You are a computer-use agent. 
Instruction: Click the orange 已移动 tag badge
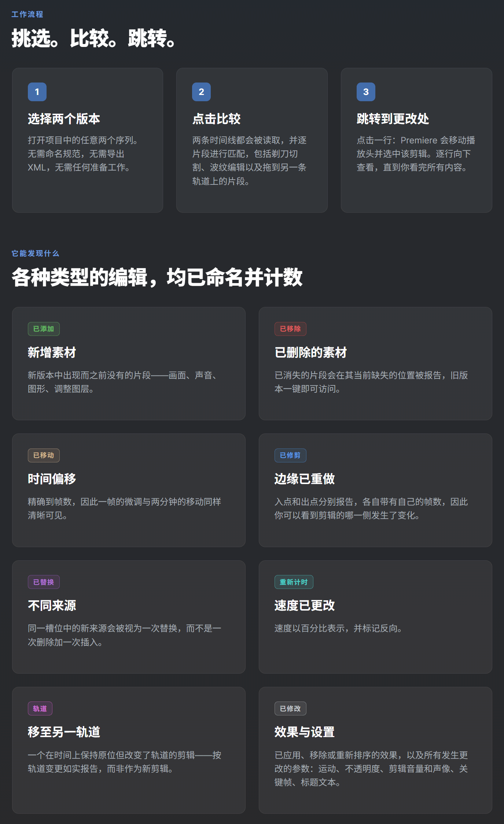(x=44, y=455)
